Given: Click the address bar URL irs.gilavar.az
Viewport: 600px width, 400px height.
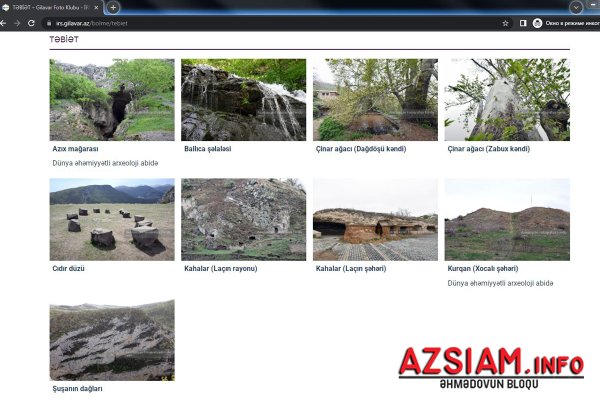Looking at the screenshot, I should [91, 23].
